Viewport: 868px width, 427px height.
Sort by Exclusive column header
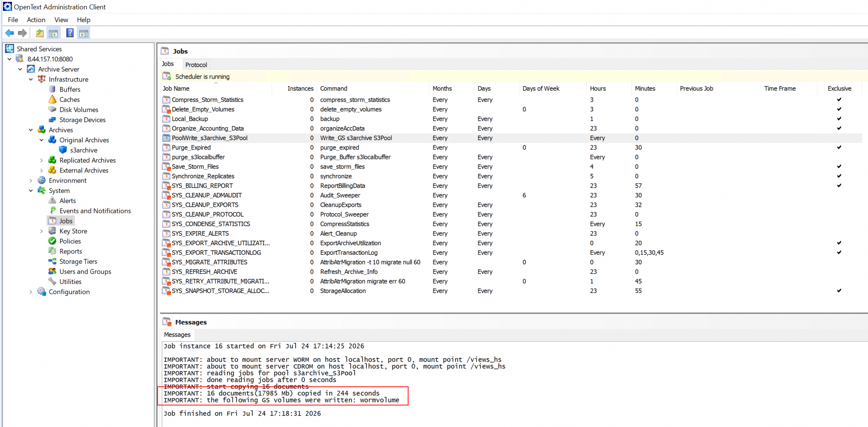point(839,88)
